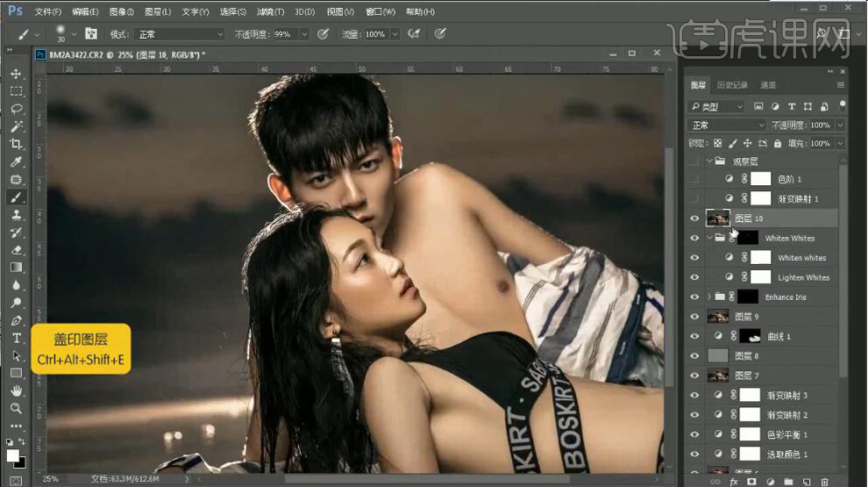868x487 pixels.
Task: Hide the Whiten Whites group
Action: [x=694, y=239]
